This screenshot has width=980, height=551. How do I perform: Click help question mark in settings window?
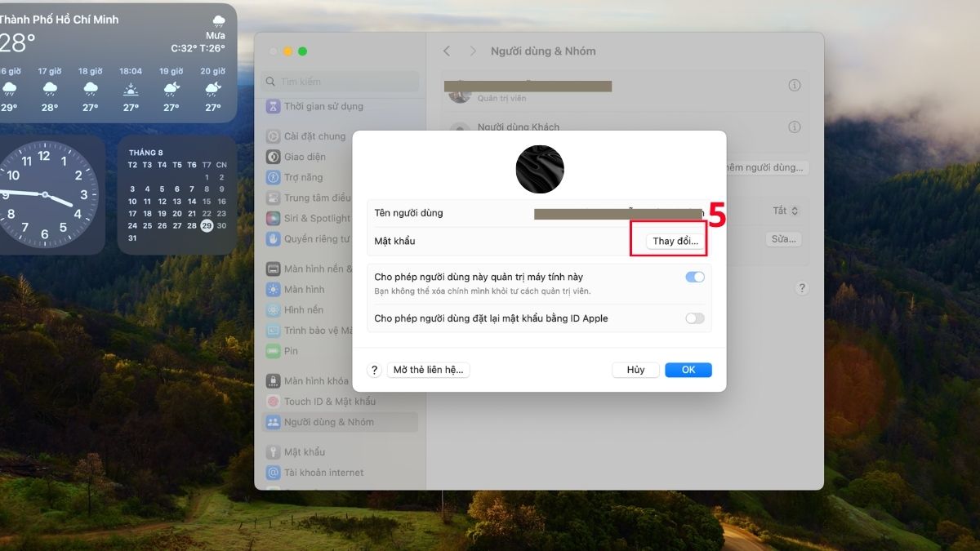coord(802,288)
